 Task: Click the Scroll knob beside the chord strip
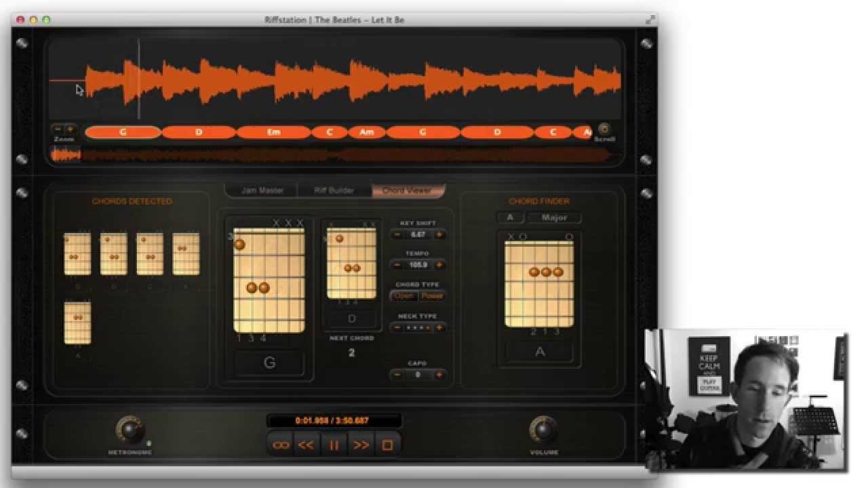(x=604, y=128)
